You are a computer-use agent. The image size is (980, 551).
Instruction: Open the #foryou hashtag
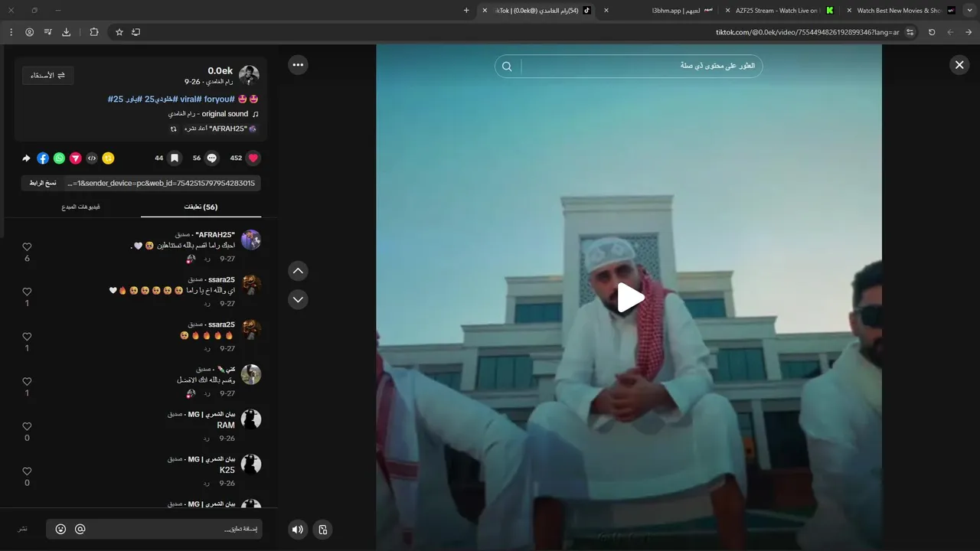click(219, 99)
